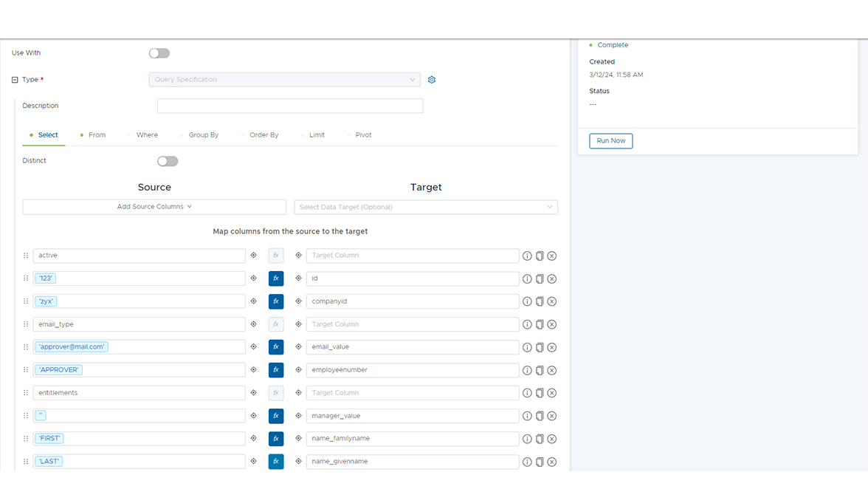This screenshot has height=489, width=868.
Task: Copy the employeenumber mapping row
Action: [540, 370]
